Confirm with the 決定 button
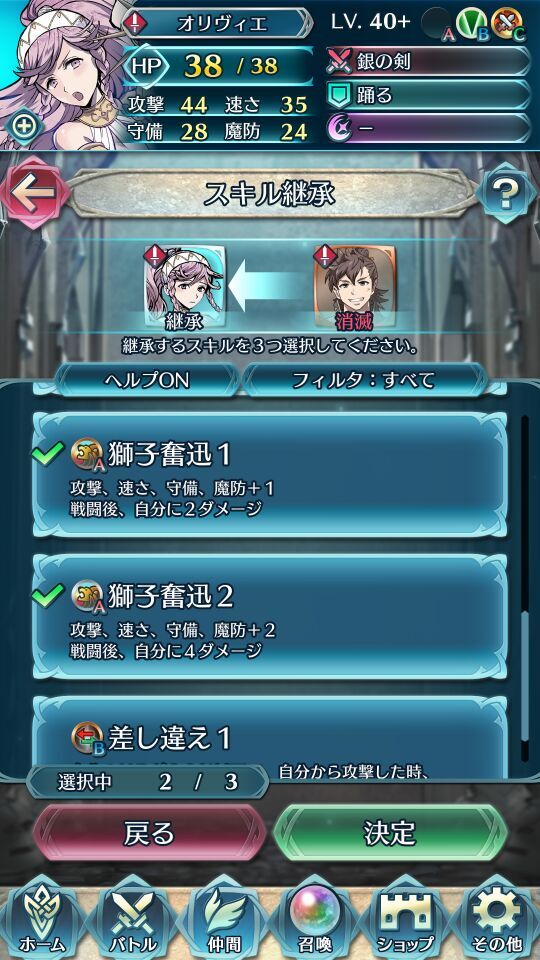This screenshot has height=960, width=540. click(x=390, y=833)
